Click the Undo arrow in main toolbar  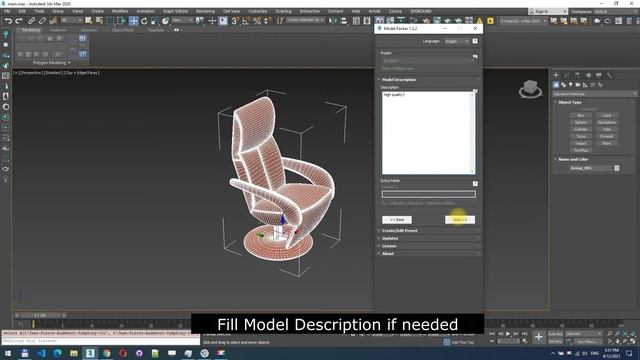pos(9,21)
